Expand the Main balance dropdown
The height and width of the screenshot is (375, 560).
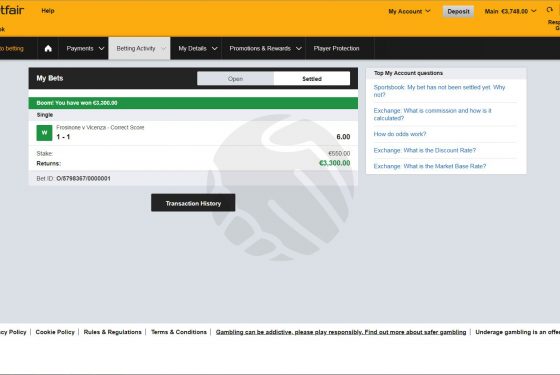510,11
